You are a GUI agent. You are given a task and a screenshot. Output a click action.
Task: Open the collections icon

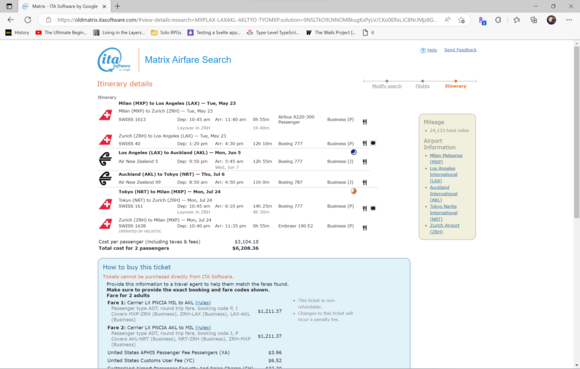[x=533, y=20]
